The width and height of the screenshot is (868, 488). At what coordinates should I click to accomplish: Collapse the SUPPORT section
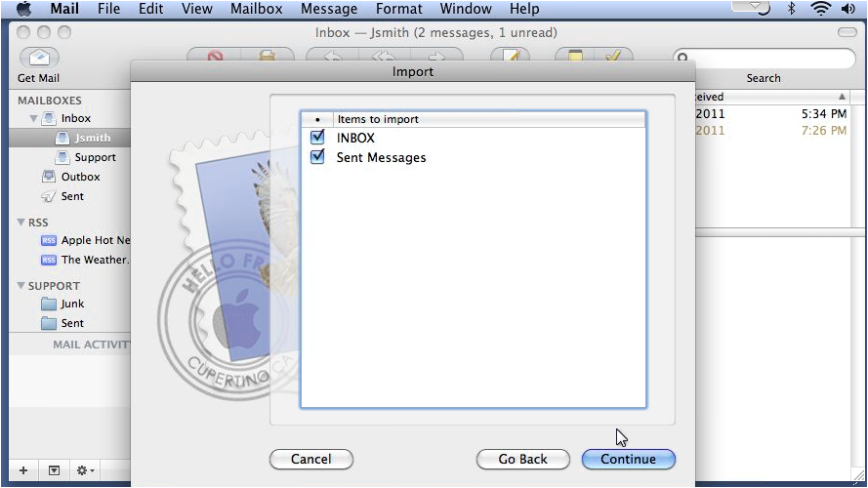point(21,286)
